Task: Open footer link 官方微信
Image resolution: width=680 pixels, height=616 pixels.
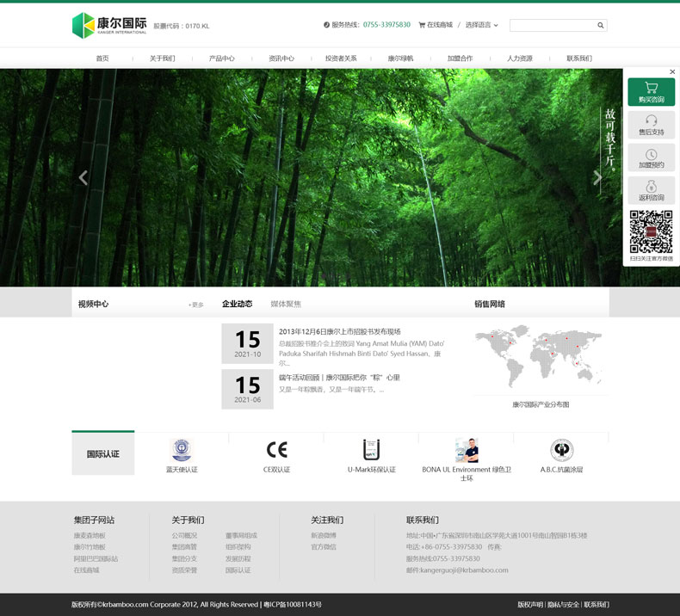Action: pos(324,547)
